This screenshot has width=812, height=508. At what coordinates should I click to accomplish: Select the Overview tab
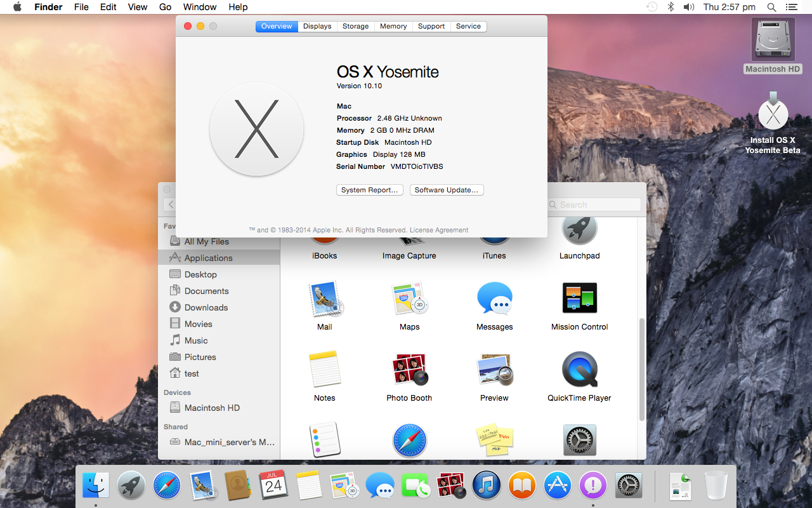pos(277,26)
